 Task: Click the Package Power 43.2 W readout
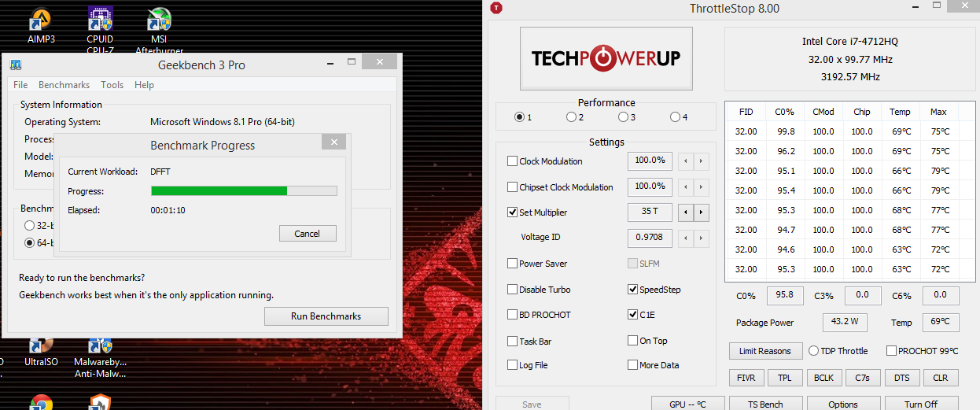(x=846, y=323)
